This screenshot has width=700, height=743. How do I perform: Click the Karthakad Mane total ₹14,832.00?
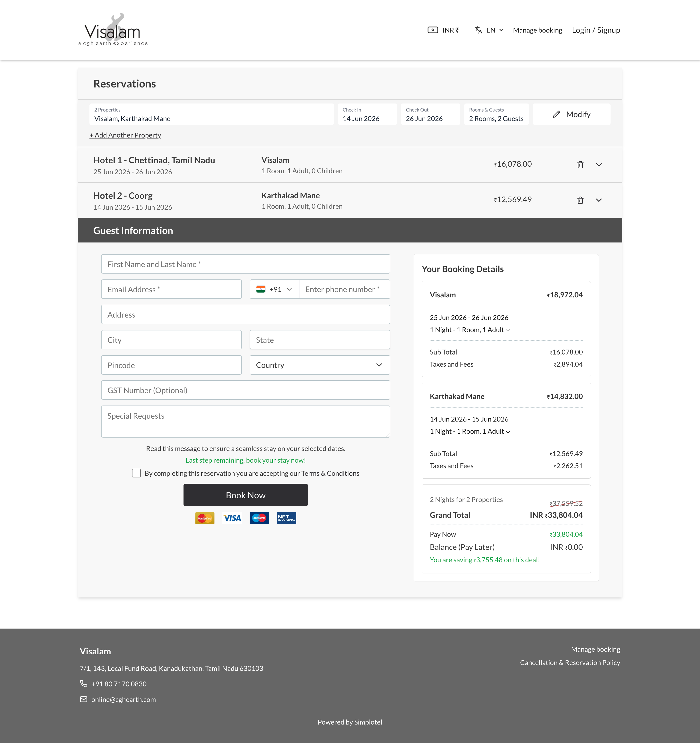click(x=565, y=396)
